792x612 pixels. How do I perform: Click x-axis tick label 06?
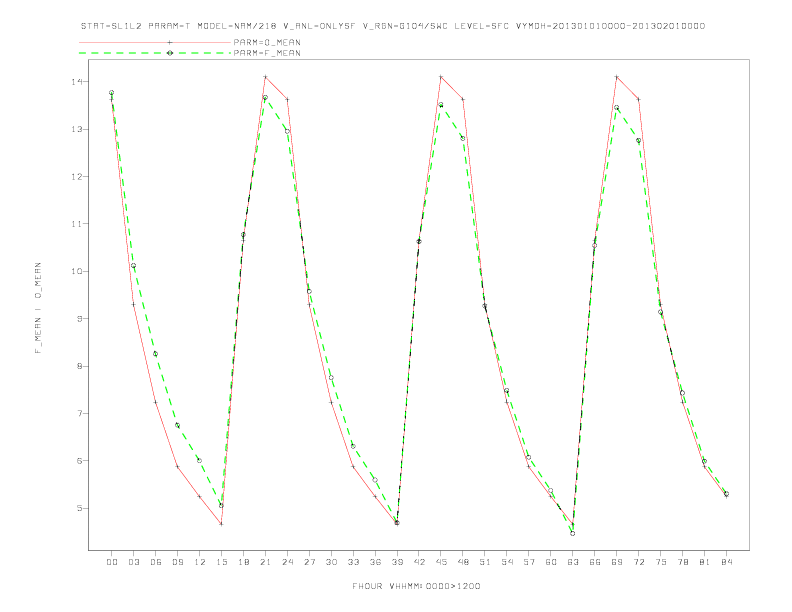156,562
